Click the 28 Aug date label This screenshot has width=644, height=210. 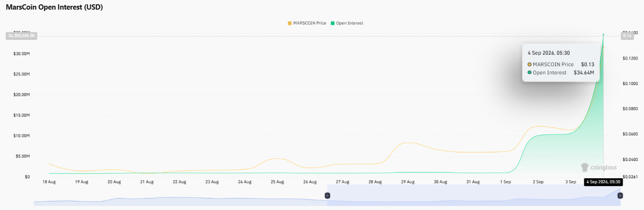(375, 182)
